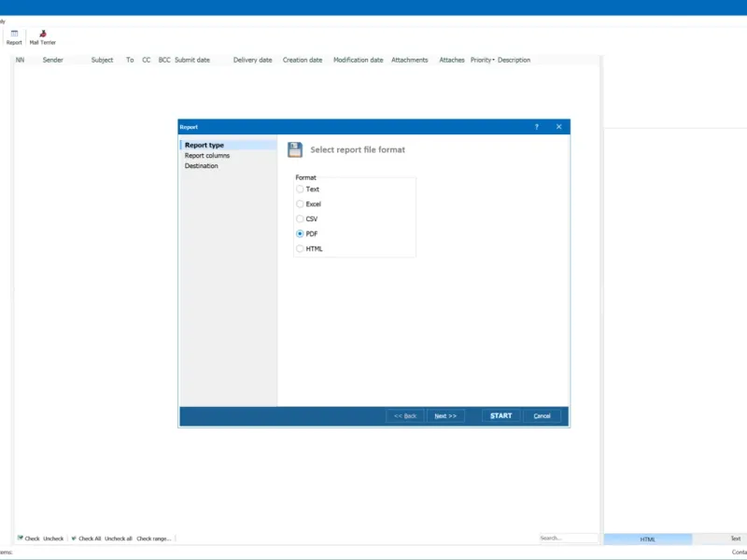This screenshot has height=560, width=747.
Task: Click the BCC column header
Action: point(164,60)
